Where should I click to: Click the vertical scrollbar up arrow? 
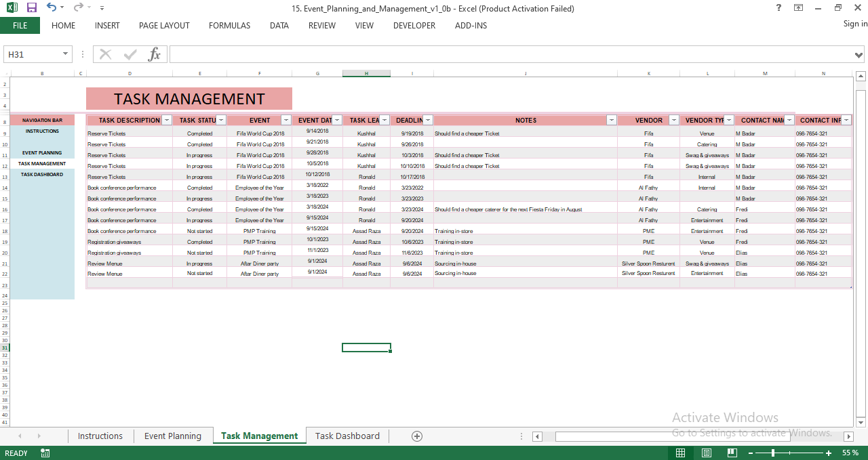[860, 77]
